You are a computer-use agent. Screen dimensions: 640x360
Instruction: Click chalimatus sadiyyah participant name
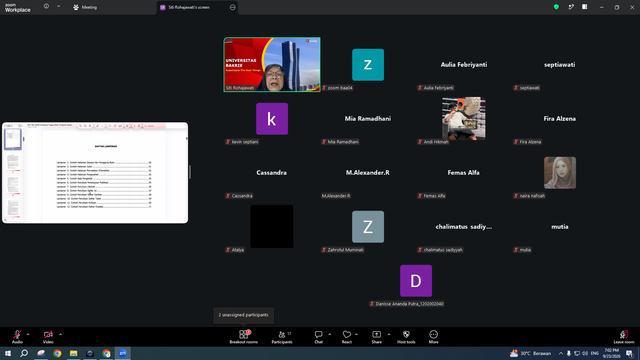[x=464, y=227]
